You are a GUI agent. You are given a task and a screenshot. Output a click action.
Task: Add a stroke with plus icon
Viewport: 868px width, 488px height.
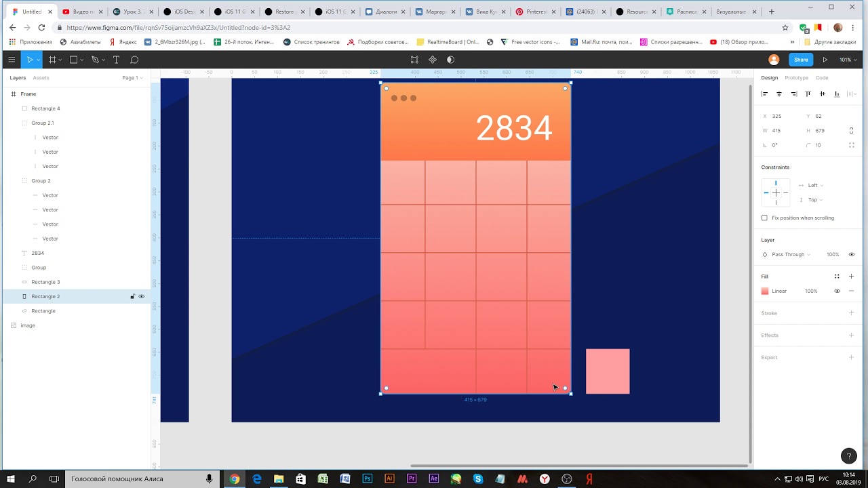(x=851, y=313)
